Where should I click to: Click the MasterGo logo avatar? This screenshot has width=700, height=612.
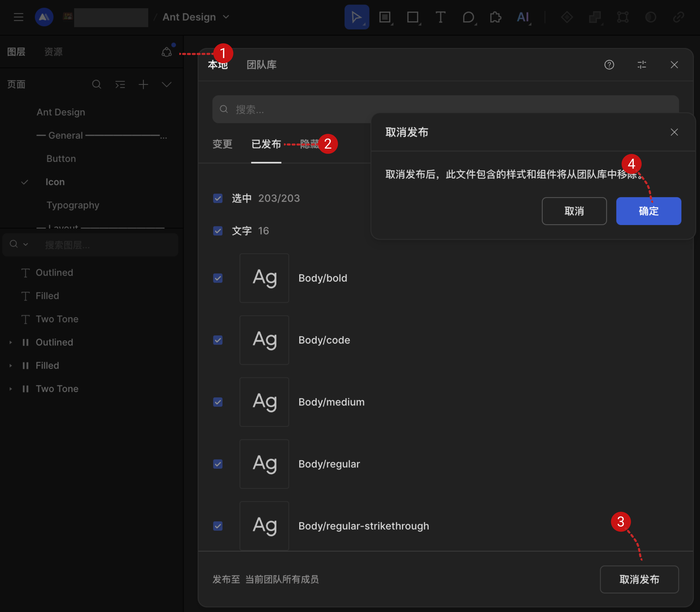[44, 17]
